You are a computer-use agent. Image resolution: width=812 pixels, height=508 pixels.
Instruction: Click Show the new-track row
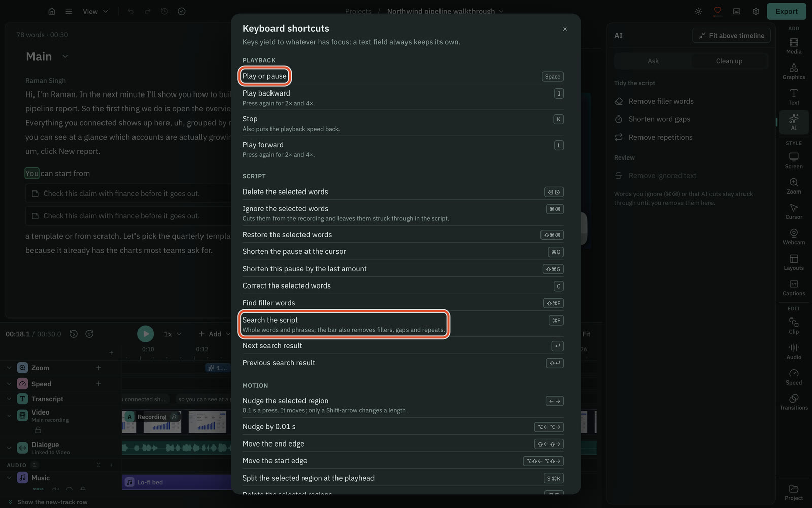pos(48,502)
